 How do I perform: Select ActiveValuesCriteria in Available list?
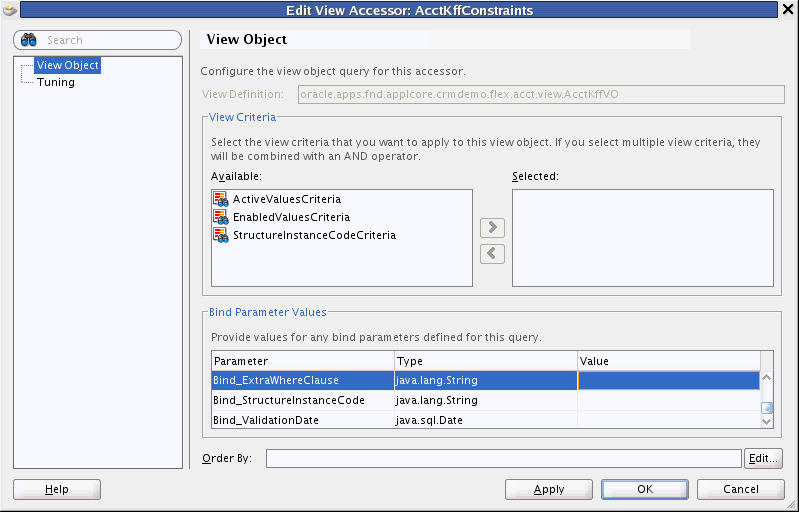click(x=287, y=199)
